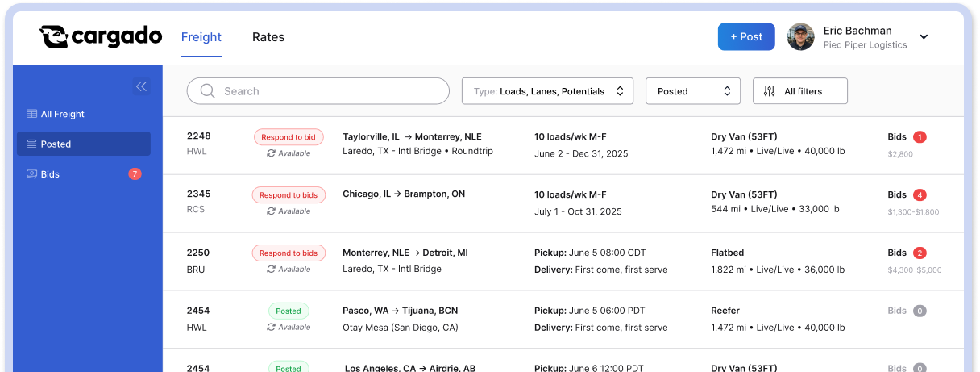980x372 pixels.
Task: Click the refresh icon on load 2248
Action: [272, 153]
